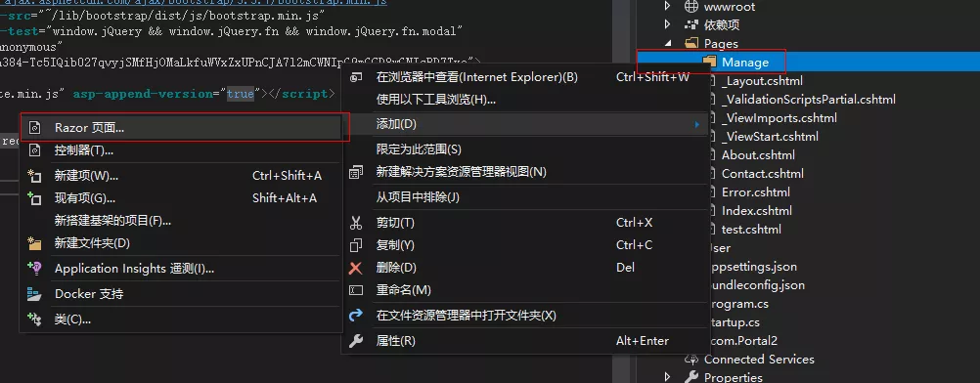The image size is (980, 383).
Task: Click the Properties wrench icon in tree
Action: pyautogui.click(x=690, y=377)
